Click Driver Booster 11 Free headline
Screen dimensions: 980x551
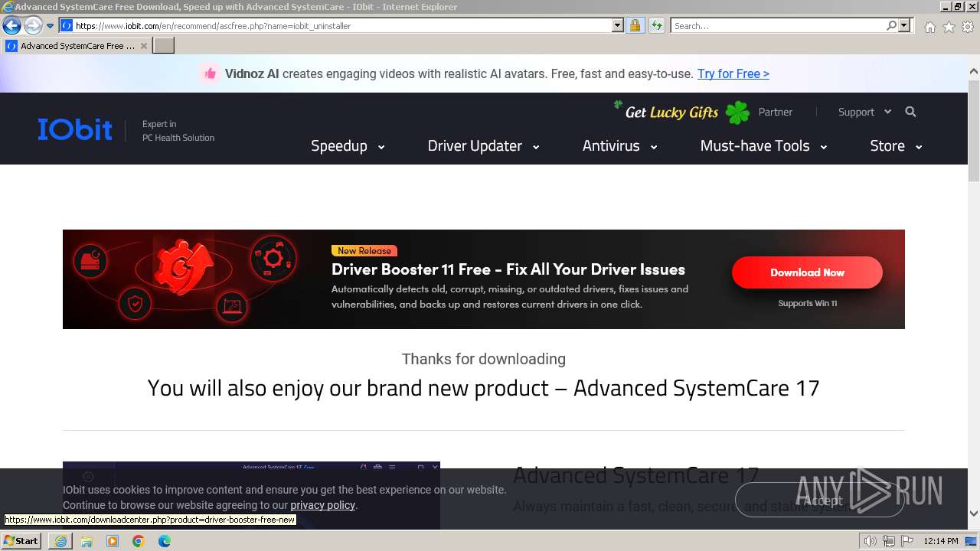coord(508,269)
